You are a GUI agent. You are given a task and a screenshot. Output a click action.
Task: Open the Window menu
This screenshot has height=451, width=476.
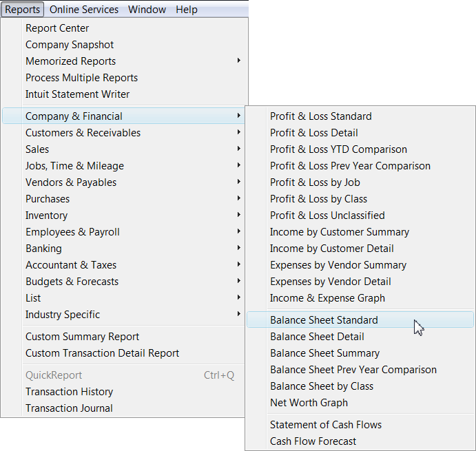[147, 10]
